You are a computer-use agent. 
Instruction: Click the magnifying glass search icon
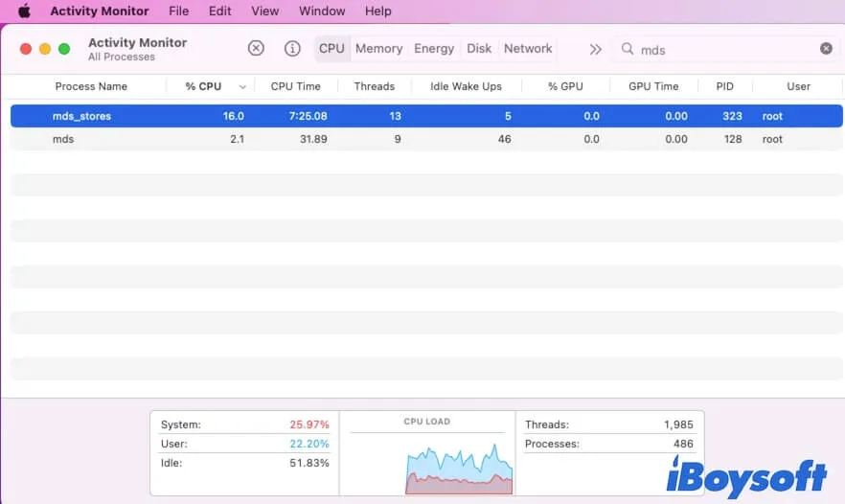pyautogui.click(x=628, y=49)
